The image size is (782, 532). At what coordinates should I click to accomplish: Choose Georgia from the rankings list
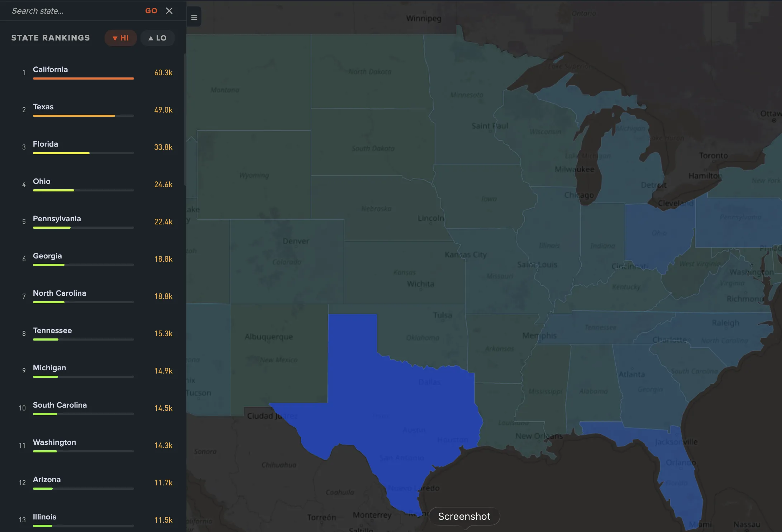(47, 256)
